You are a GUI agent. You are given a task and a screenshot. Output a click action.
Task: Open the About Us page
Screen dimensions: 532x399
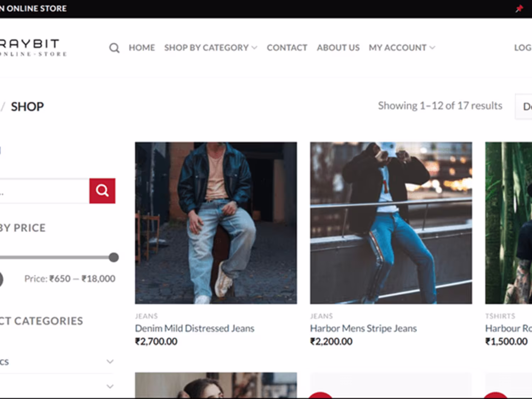[x=338, y=47]
